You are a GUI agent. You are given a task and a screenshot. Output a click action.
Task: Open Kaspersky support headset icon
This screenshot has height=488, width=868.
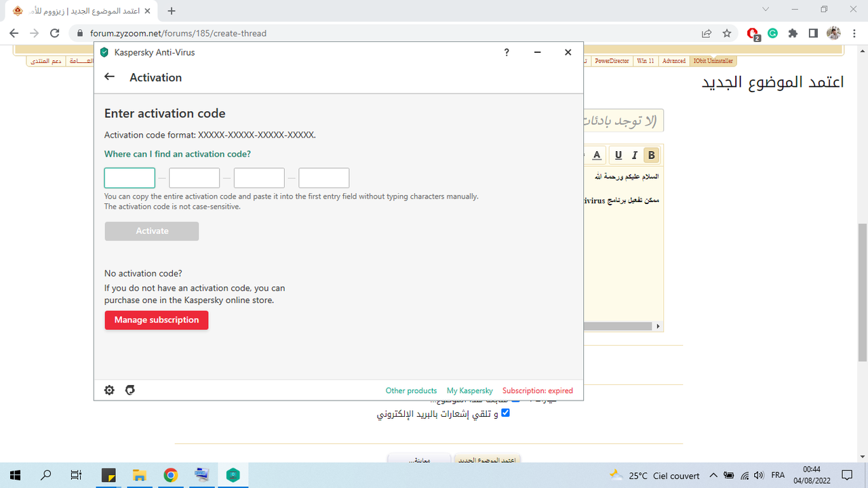point(130,390)
